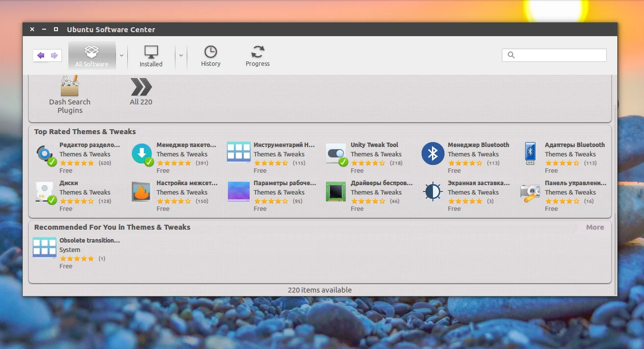Expand the All Software dropdown arrow
Image resolution: width=644 pixels, height=349 pixels.
[x=121, y=55]
